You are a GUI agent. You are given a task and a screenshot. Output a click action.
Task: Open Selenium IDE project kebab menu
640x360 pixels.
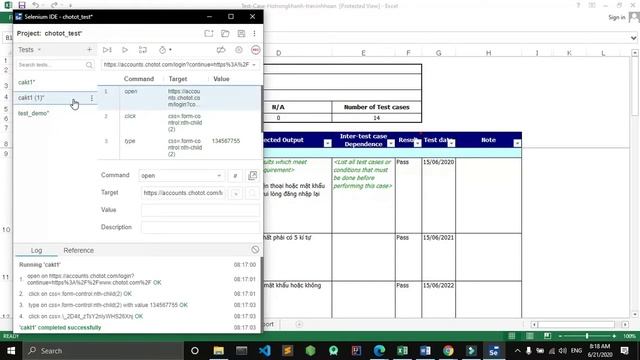tap(254, 33)
